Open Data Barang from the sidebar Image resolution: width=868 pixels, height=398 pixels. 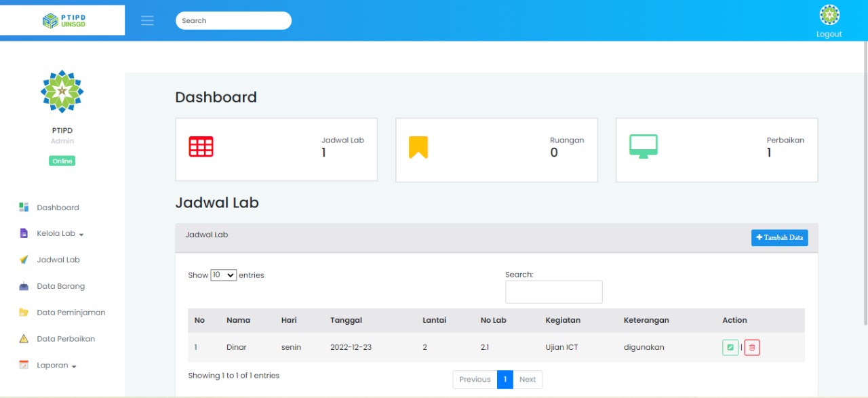60,286
